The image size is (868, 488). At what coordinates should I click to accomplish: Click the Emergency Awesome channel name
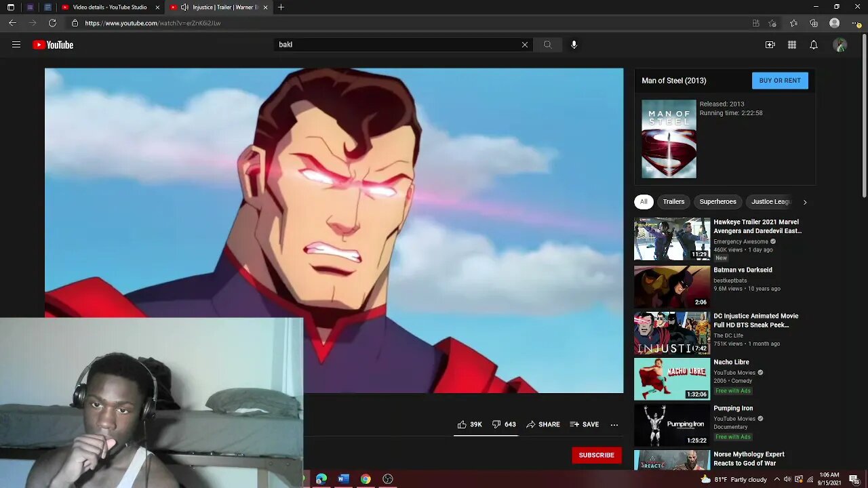pos(741,241)
